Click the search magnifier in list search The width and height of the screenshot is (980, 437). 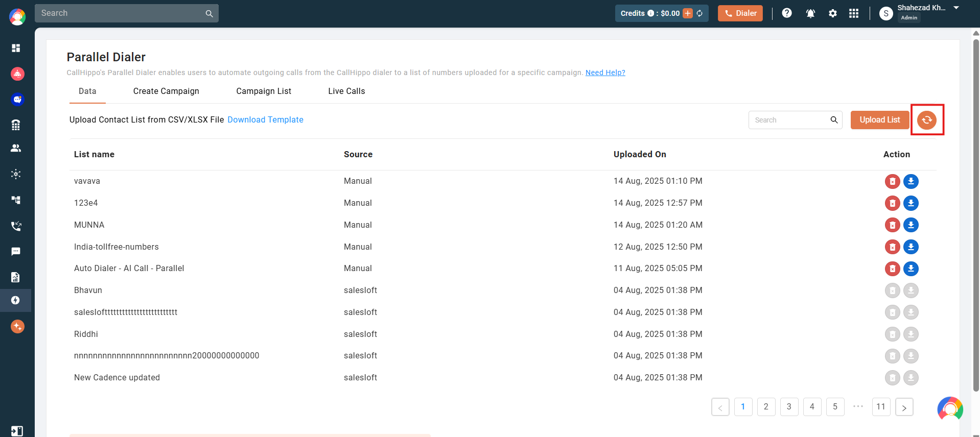point(834,120)
